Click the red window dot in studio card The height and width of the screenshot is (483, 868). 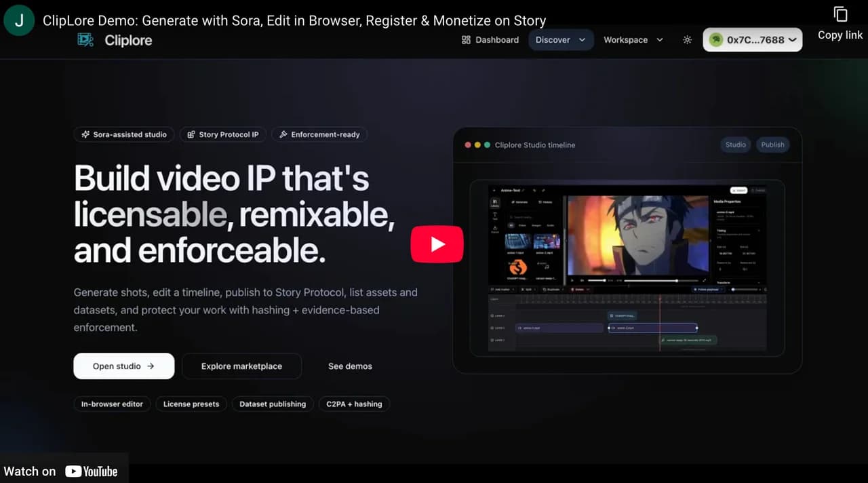click(x=468, y=145)
